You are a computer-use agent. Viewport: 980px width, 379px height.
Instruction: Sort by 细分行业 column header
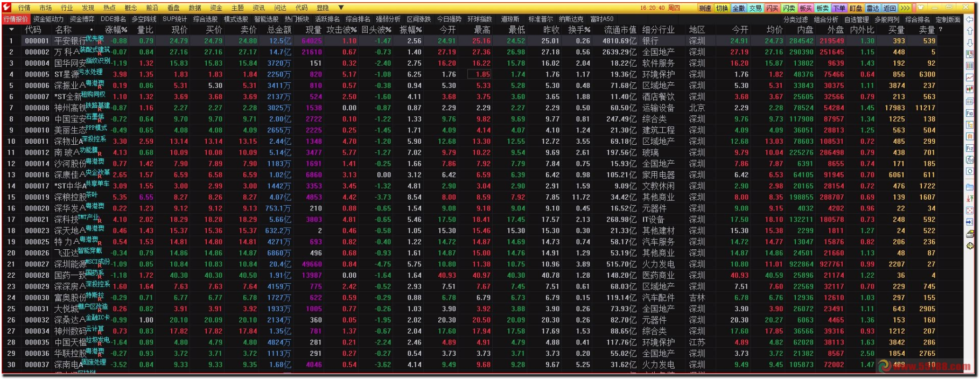tap(658, 30)
